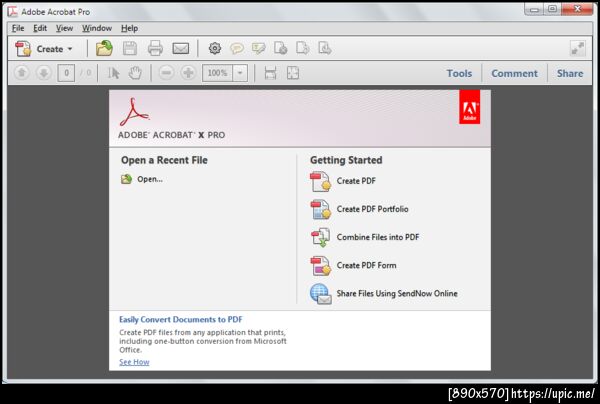Open the View menu

[x=64, y=28]
